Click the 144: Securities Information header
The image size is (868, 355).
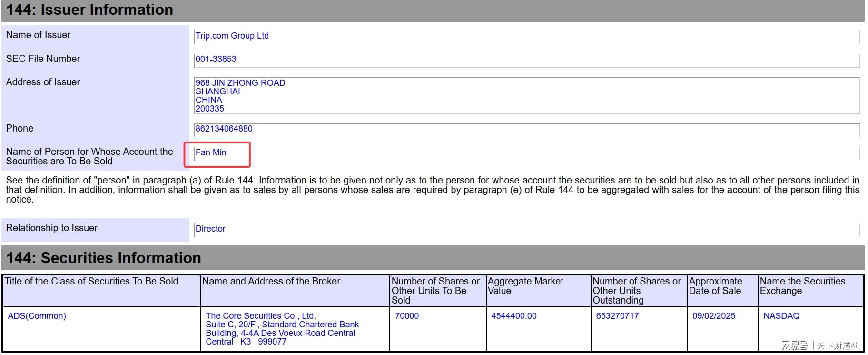tap(103, 258)
